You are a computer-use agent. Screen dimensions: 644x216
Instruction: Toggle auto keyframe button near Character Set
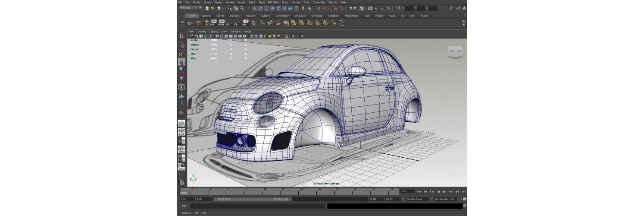[460, 199]
